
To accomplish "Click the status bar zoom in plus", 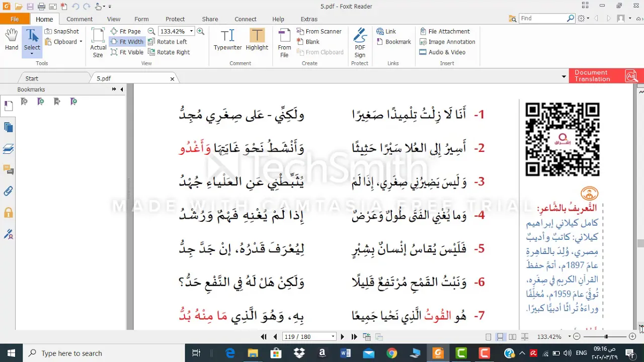I will pyautogui.click(x=632, y=336).
